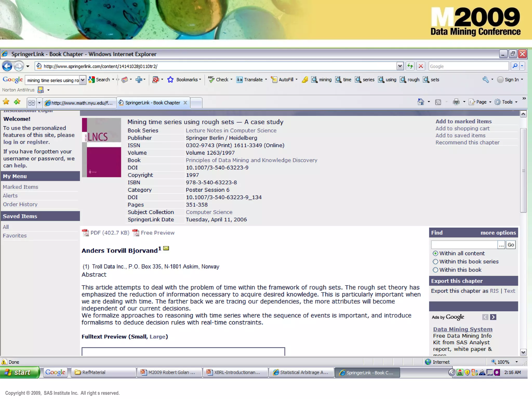Screen dimensions: 532x399
Task: Select 'Within this book series' radio button
Action: coord(435,262)
